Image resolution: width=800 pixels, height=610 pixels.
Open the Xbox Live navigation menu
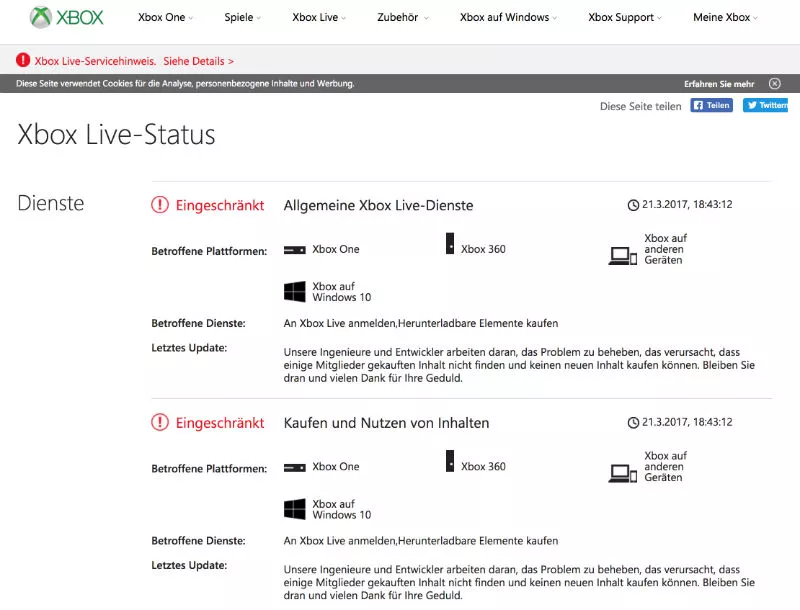[x=319, y=17]
